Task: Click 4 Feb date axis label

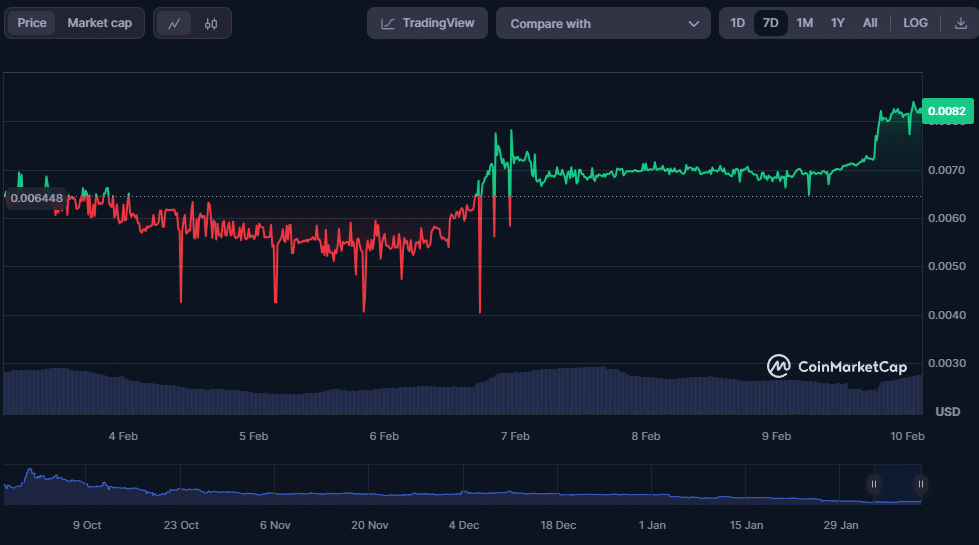Action: pyautogui.click(x=123, y=436)
